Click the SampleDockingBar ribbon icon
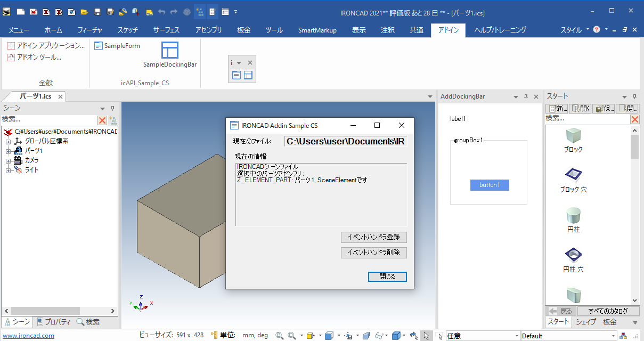This screenshot has height=341, width=644. coord(170,51)
